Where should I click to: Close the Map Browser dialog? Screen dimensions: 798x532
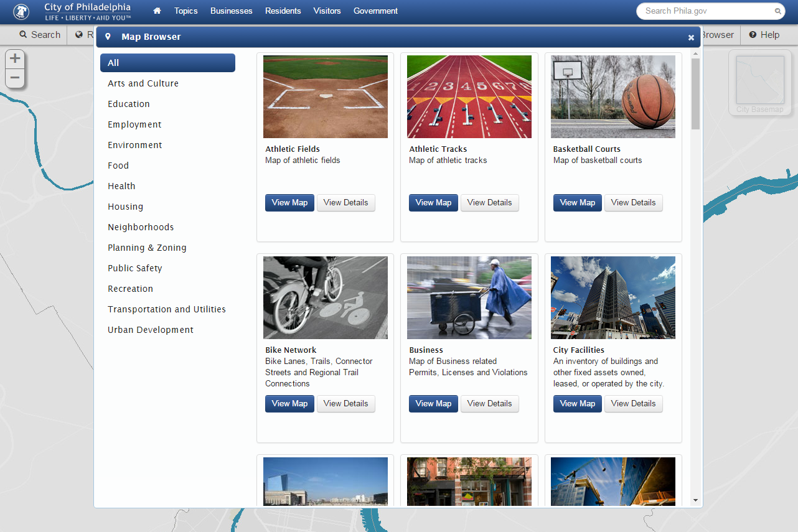pos(691,37)
